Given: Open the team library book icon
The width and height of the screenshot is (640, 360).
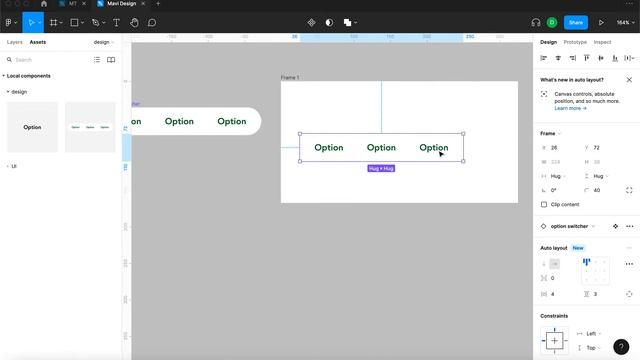Looking at the screenshot, I should [x=111, y=60].
